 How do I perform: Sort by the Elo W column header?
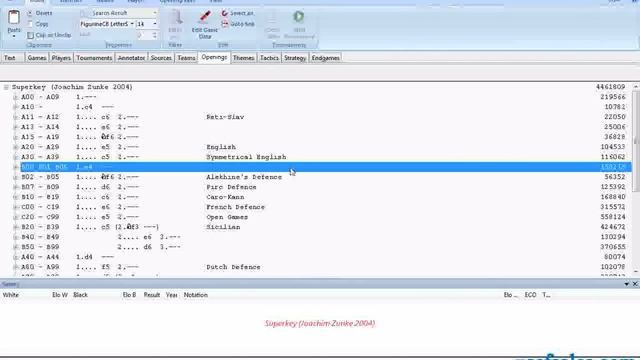pyautogui.click(x=60, y=295)
